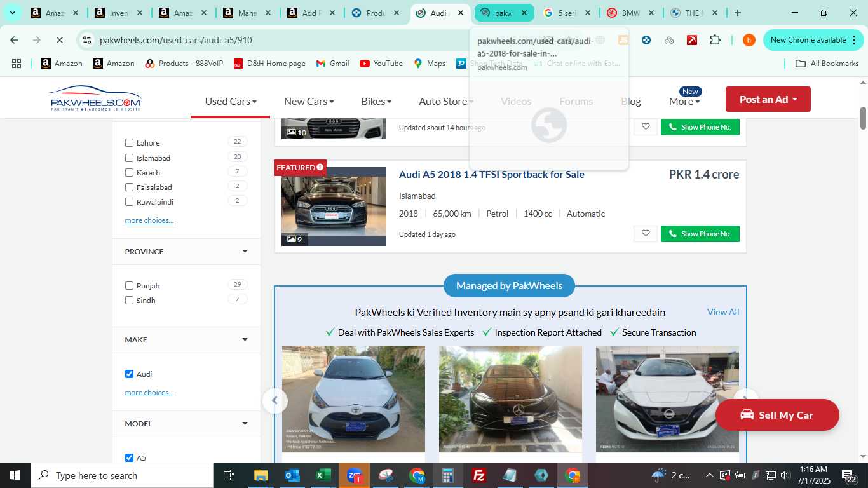Viewport: 868px width, 488px height.
Task: Switch to the Produ browser tab
Action: [376, 13]
